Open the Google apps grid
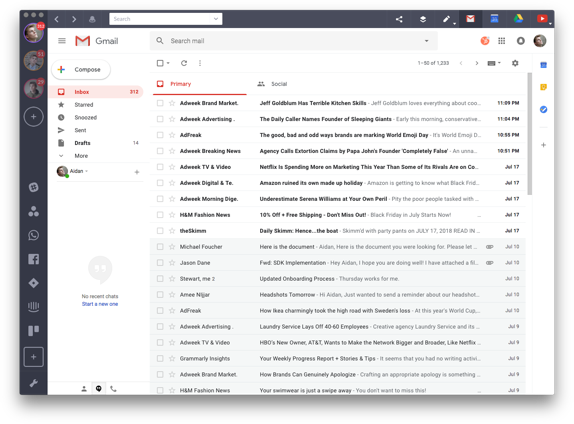 pyautogui.click(x=502, y=41)
